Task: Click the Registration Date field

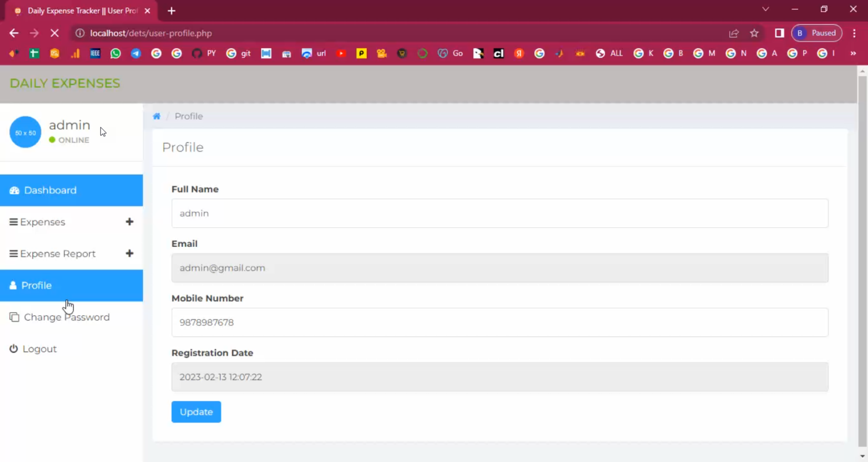Action: coord(500,377)
